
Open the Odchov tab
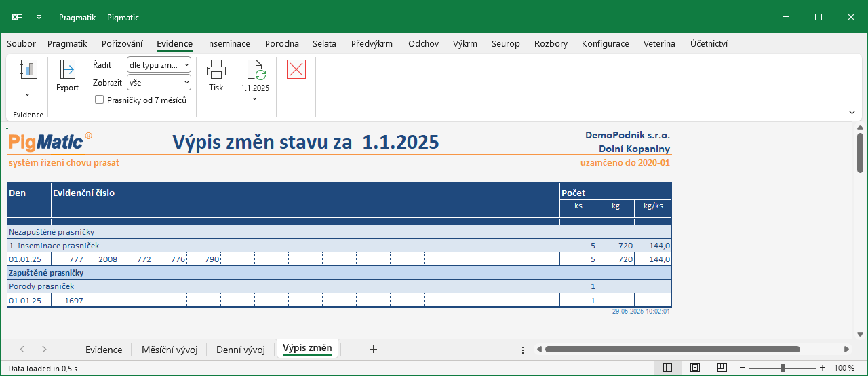(x=423, y=43)
